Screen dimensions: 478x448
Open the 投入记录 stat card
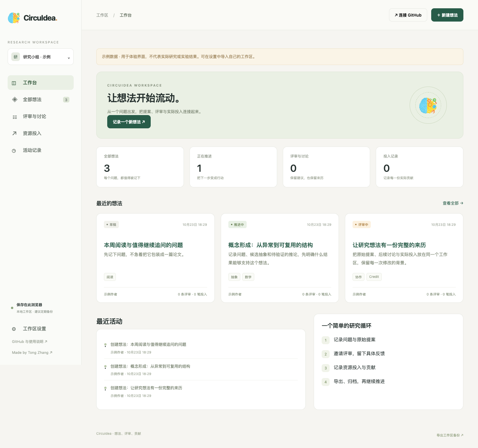420,167
